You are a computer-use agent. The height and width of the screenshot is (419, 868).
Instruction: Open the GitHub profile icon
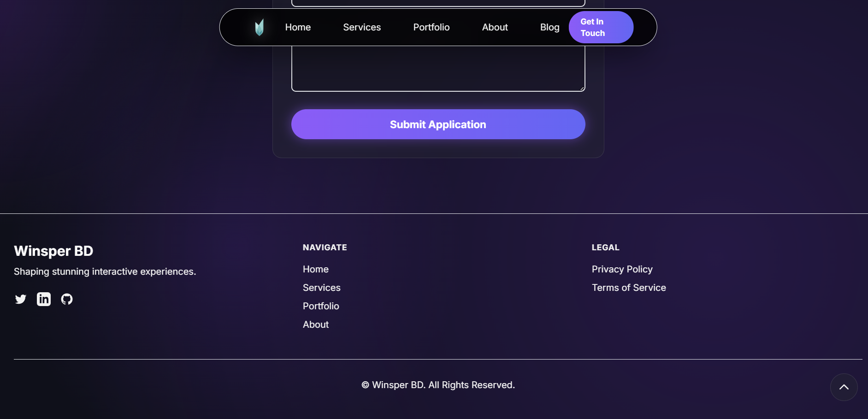(67, 299)
